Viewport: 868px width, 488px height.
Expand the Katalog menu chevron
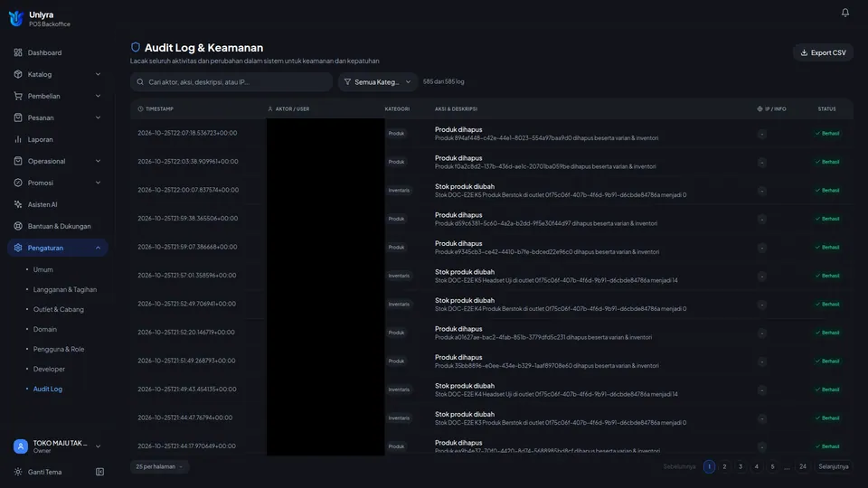[x=98, y=74]
